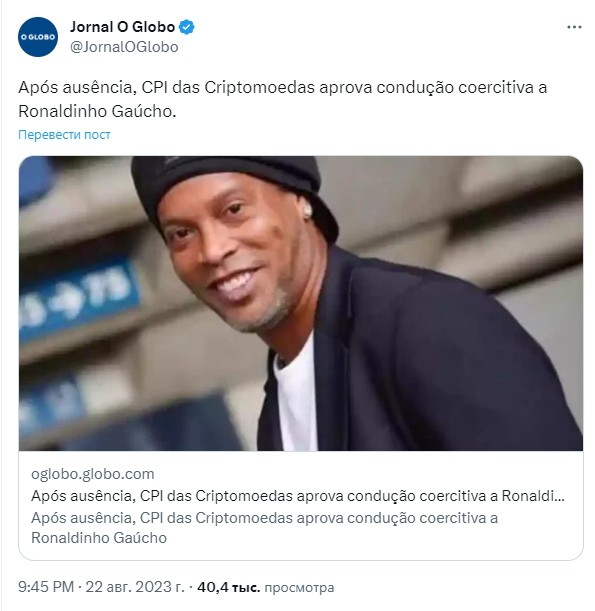Click the 22 авг. 2023 date
The image size is (595, 611).
(135, 586)
